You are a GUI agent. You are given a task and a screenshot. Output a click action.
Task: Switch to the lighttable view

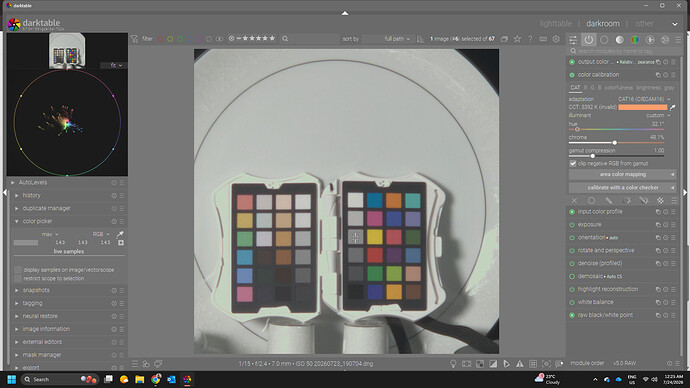pyautogui.click(x=556, y=24)
